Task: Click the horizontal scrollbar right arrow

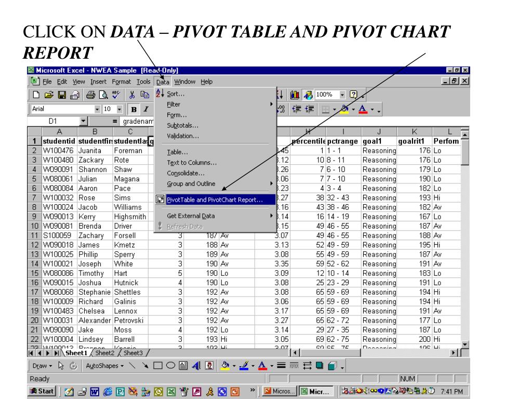Action: pyautogui.click(x=454, y=353)
